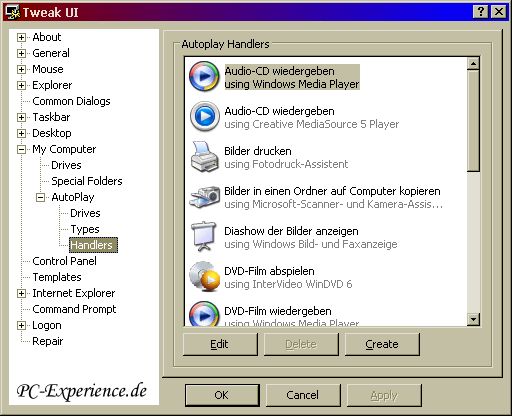
Task: Collapse the My Computer tree node
Action: tap(21, 149)
